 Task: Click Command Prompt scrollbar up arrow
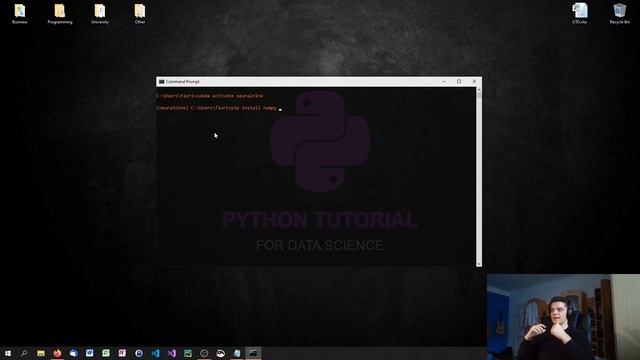coord(479,89)
